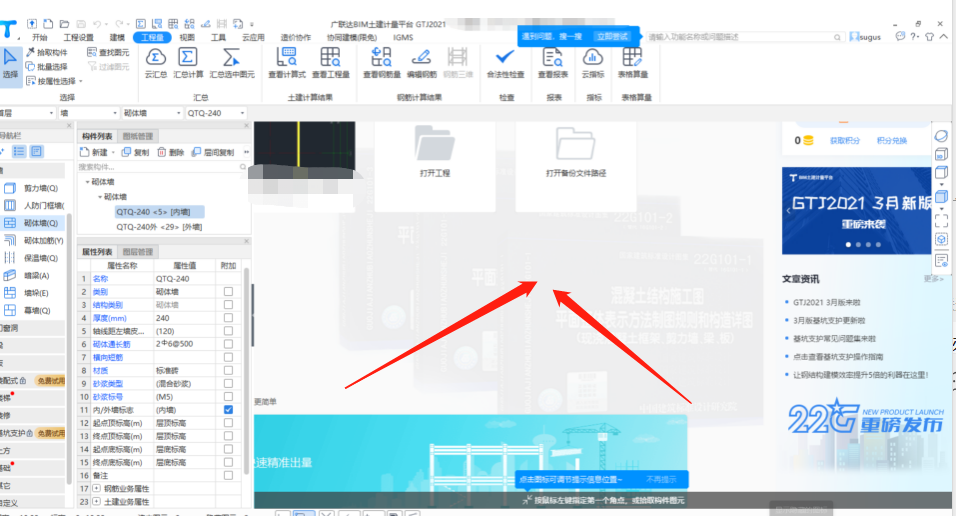Viewport: 956px width, 516px height.
Task: Click the help question mark icon
Action: coord(913,37)
